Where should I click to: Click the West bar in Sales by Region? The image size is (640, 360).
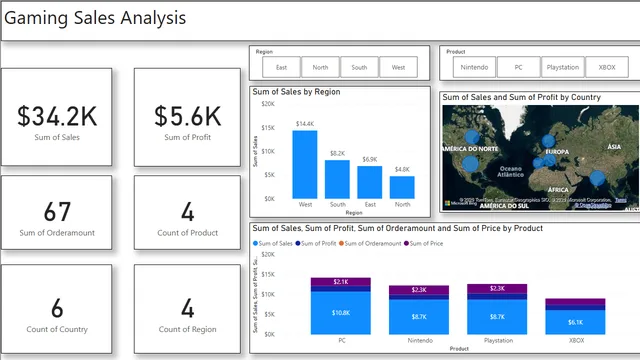[x=305, y=164]
